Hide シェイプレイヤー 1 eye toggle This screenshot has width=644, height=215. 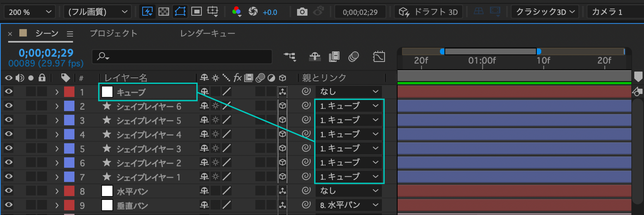[9, 177]
